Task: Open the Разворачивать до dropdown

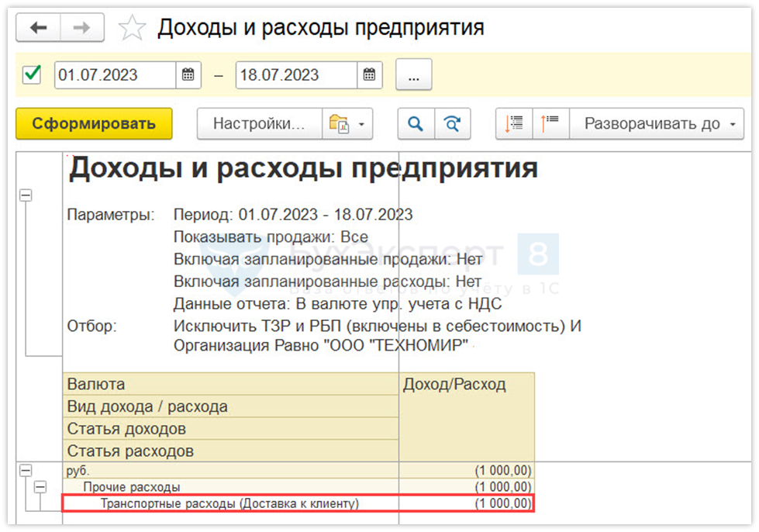Action: click(x=657, y=124)
